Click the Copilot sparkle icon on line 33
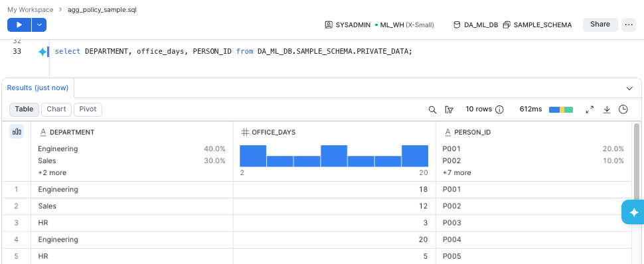Image resolution: width=644 pixels, height=264 pixels. [42, 52]
